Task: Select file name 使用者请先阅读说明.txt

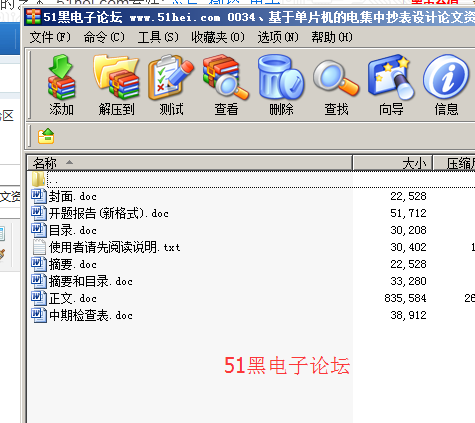Action: [x=115, y=247]
